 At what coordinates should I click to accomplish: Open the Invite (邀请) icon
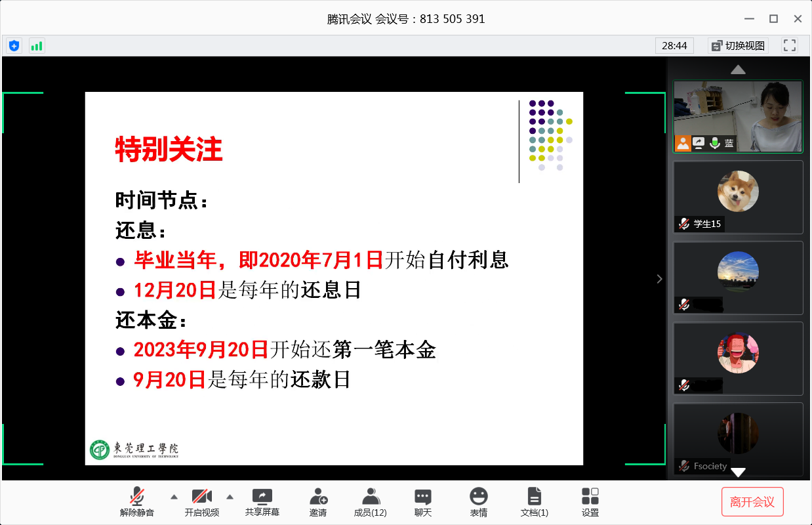[x=318, y=502]
